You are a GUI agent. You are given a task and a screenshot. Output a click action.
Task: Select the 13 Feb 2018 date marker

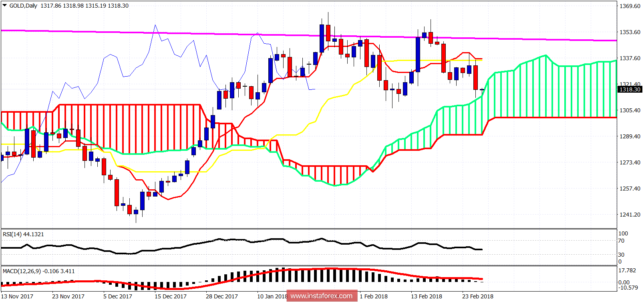point(427,296)
